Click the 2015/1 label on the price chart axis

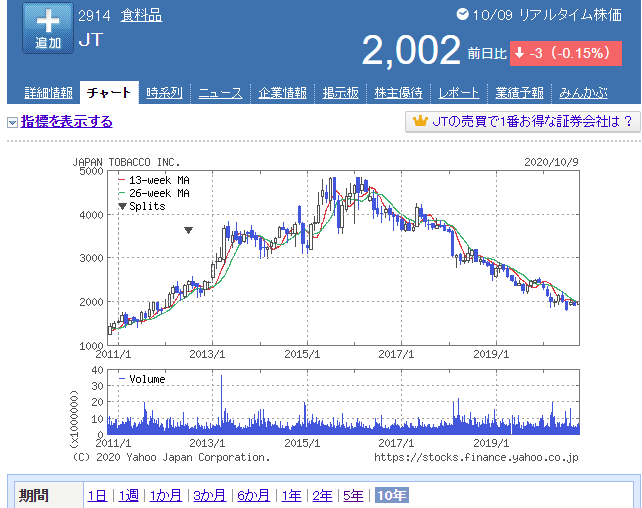(x=302, y=354)
